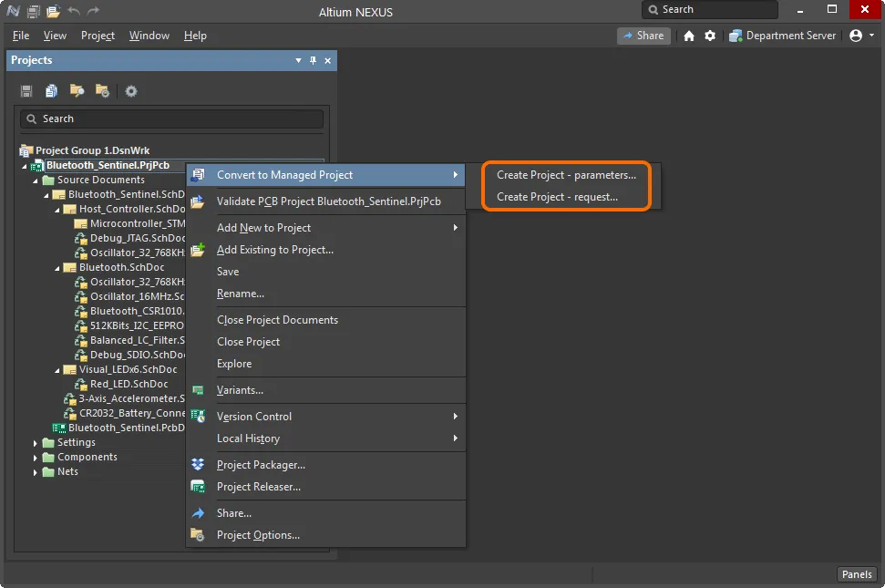This screenshot has height=588, width=885.
Task: Open the Help menu
Action: 195,36
